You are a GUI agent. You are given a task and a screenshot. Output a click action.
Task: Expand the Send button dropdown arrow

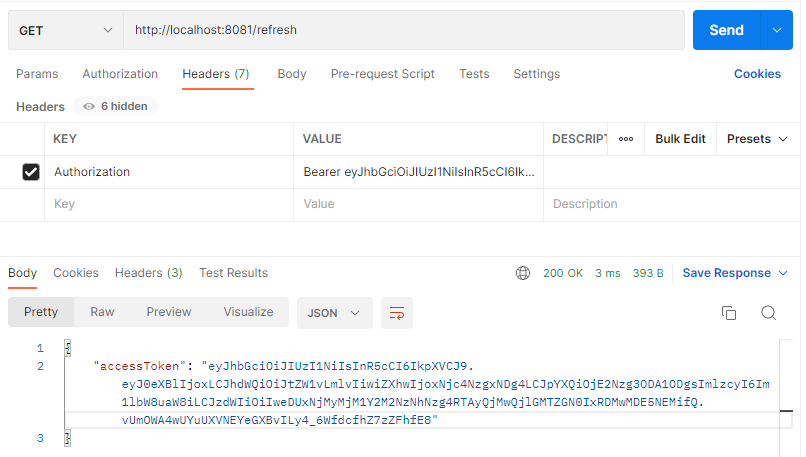pos(776,30)
